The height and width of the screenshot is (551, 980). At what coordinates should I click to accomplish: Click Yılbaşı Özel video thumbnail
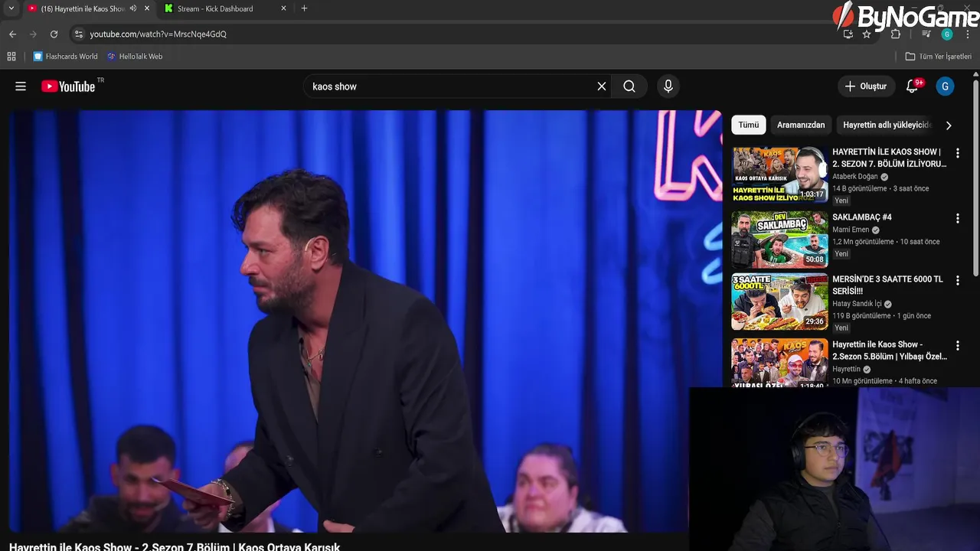coord(779,363)
